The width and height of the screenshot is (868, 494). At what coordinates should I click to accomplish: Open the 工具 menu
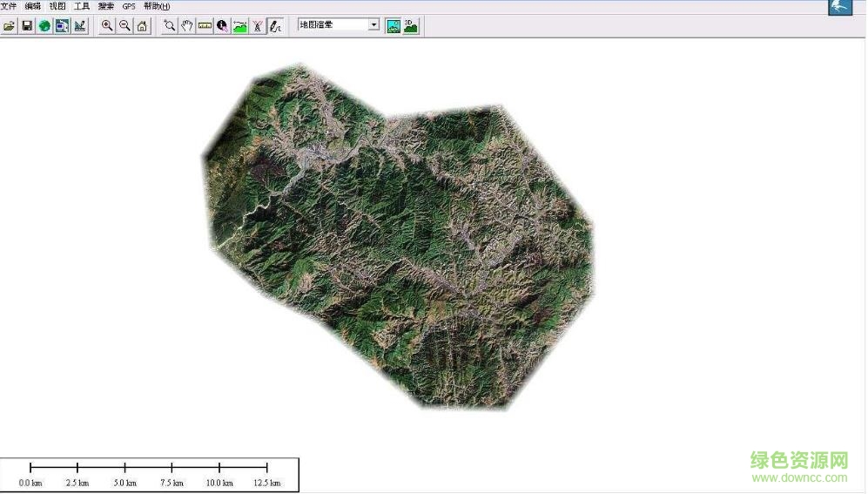click(x=82, y=6)
